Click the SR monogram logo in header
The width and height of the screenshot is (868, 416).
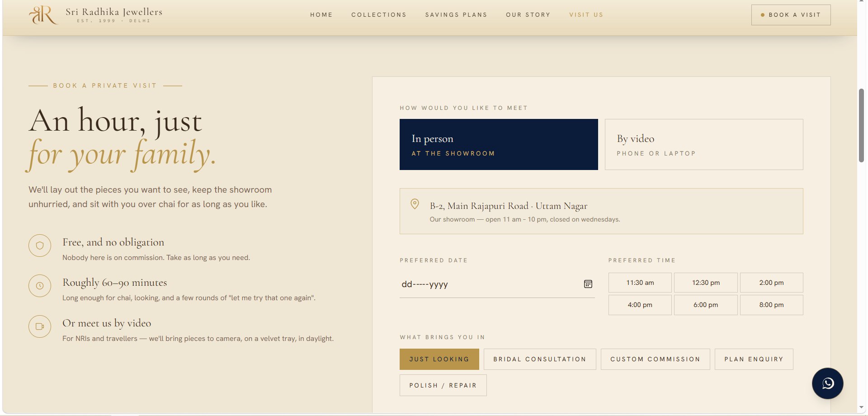click(43, 15)
